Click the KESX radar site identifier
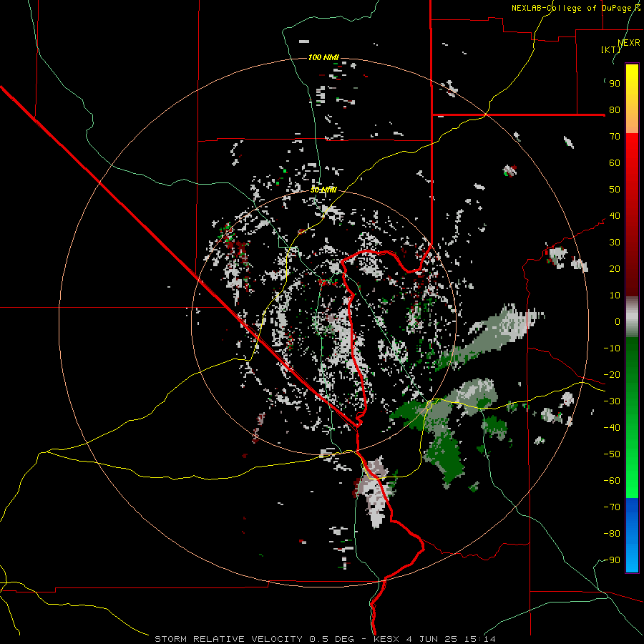The image size is (644, 644). [387, 639]
